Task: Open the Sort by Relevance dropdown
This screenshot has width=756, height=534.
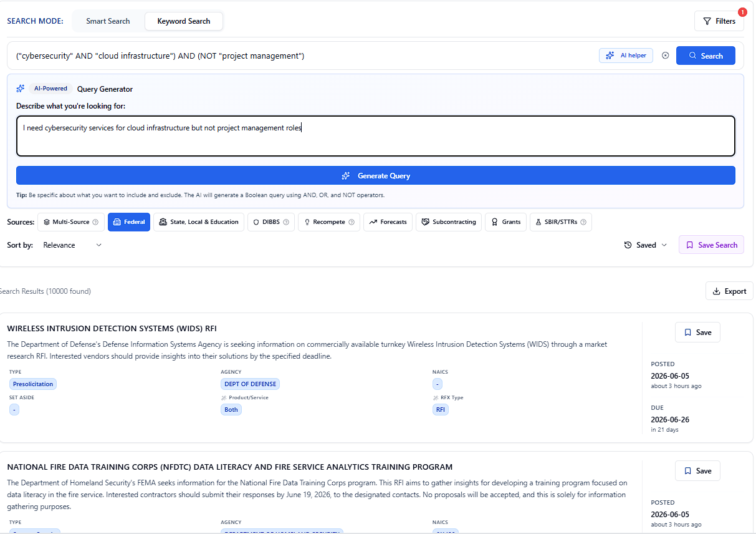Action: pyautogui.click(x=72, y=245)
